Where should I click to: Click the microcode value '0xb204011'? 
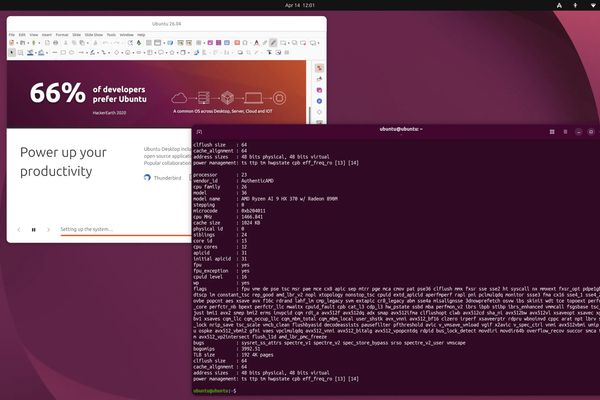(253, 211)
